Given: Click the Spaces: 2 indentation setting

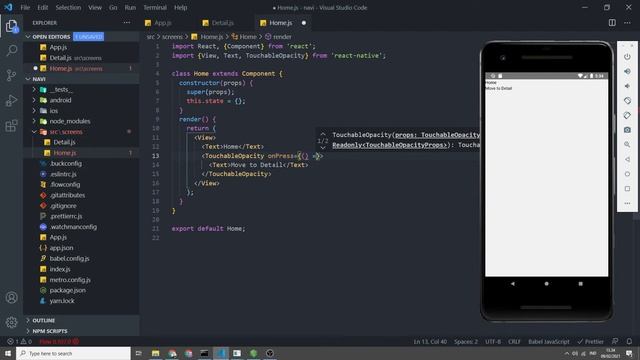Looking at the screenshot, I should (466, 341).
